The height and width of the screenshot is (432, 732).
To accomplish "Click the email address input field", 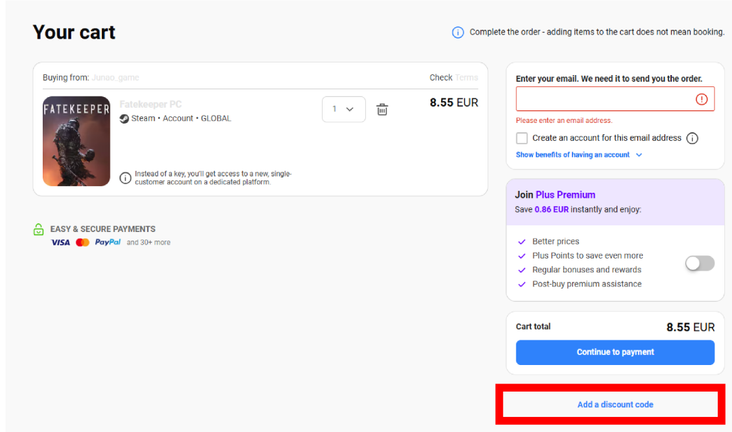I will (x=615, y=99).
